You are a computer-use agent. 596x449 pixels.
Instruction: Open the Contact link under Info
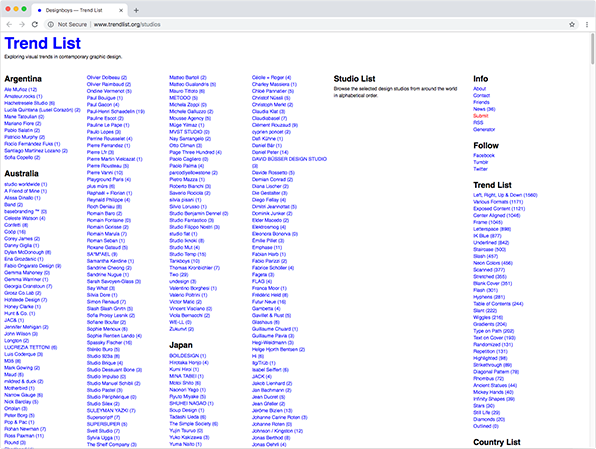(x=482, y=95)
